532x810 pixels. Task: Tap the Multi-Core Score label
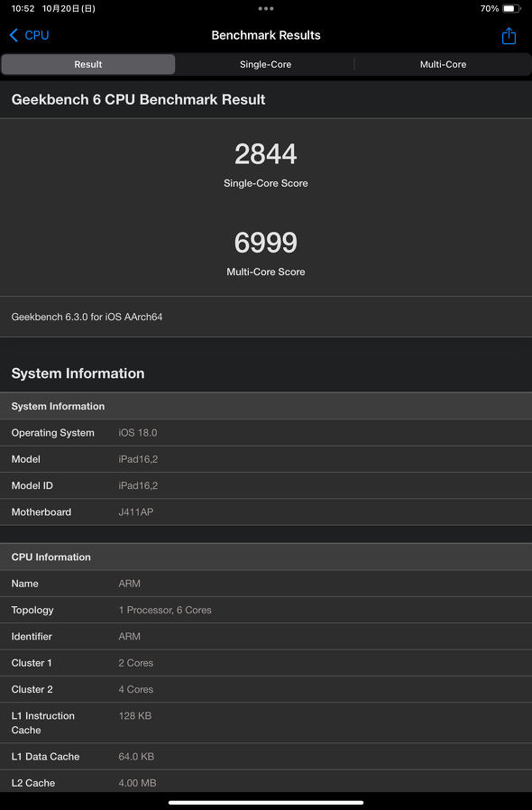265,272
